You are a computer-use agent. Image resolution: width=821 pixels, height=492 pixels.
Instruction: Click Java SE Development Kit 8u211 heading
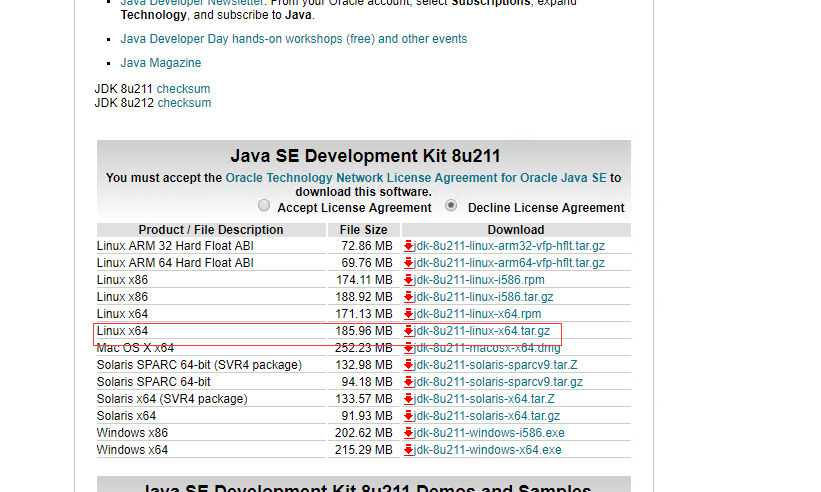pos(365,156)
